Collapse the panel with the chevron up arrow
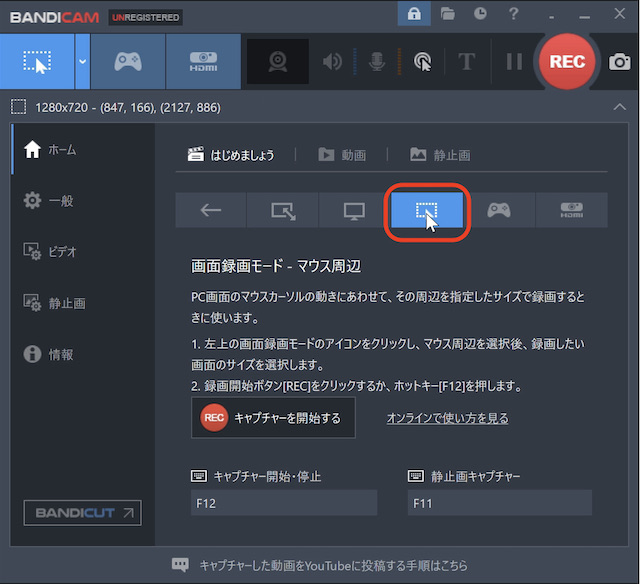The height and width of the screenshot is (584, 640). [620, 107]
